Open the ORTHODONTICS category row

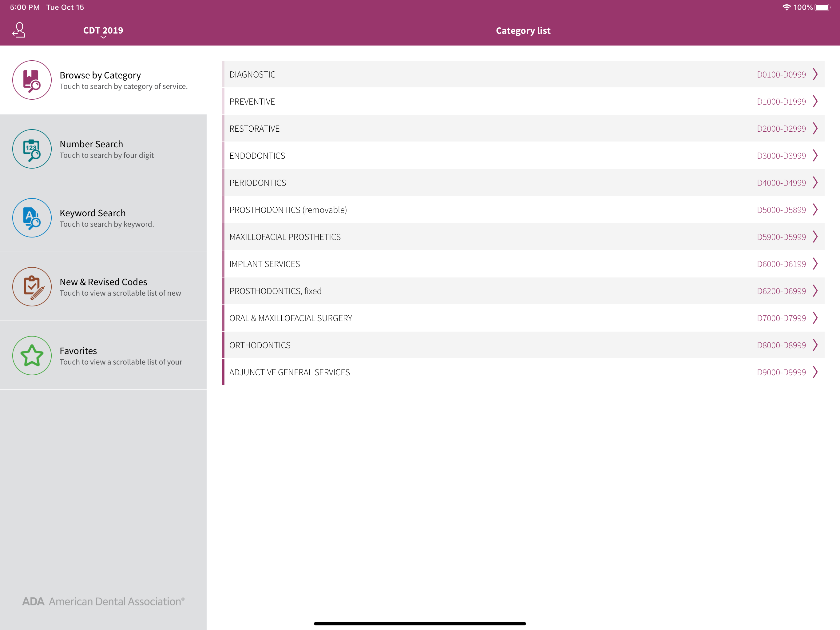(523, 345)
